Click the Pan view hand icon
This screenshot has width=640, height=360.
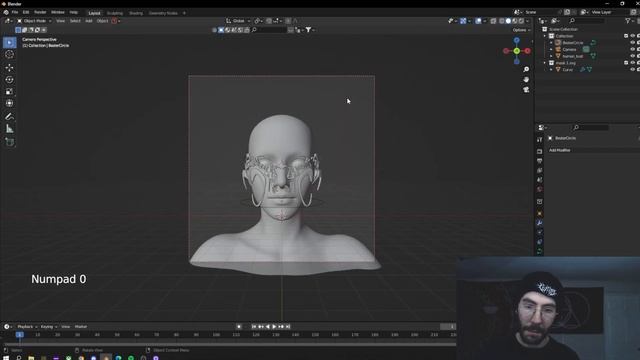[526, 79]
